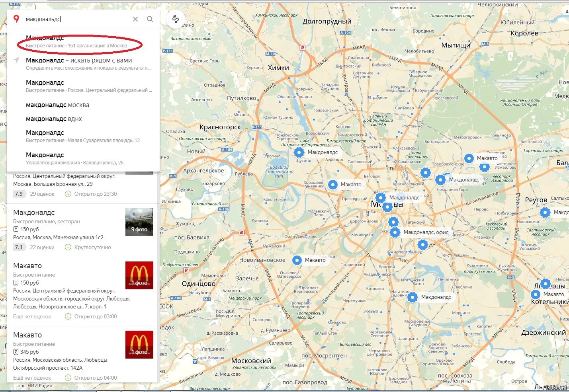Click the red Yandex pin icon in search box
The width and height of the screenshot is (569, 392).
point(16,19)
